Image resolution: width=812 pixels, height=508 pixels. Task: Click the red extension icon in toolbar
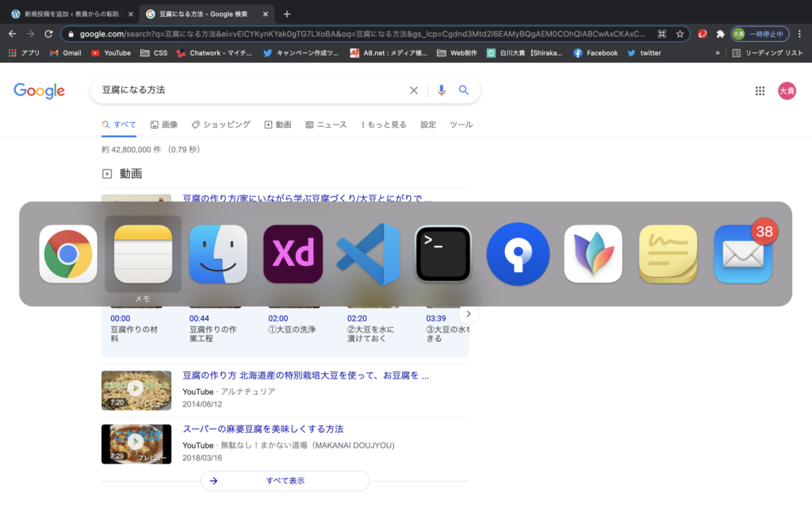pos(703,34)
